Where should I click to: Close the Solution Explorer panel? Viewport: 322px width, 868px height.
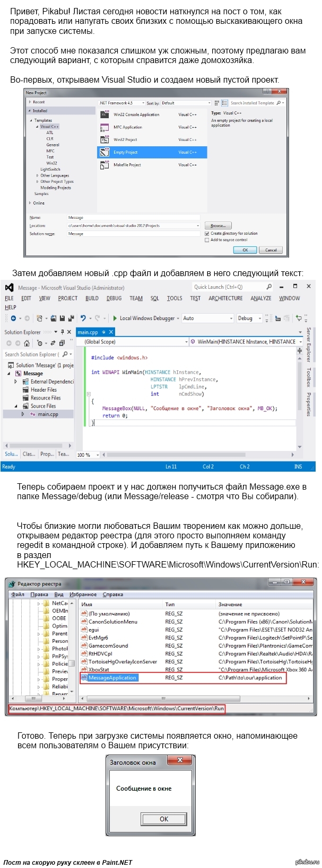pos(69,332)
